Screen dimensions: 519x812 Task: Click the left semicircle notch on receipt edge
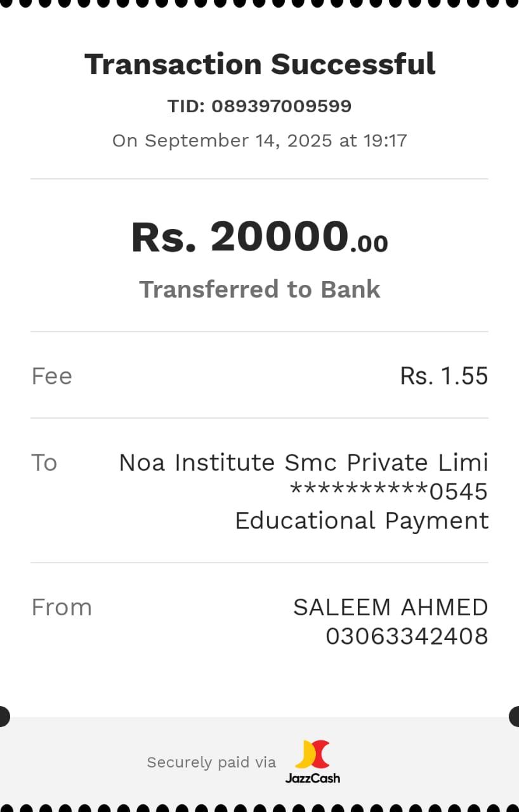coord(4,716)
